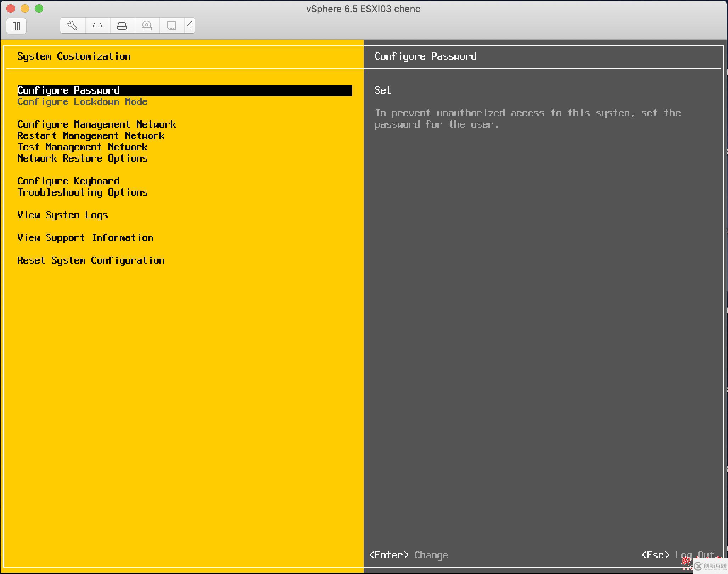This screenshot has height=574, width=728.
Task: Click the Change label beside Enter
Action: [431, 555]
